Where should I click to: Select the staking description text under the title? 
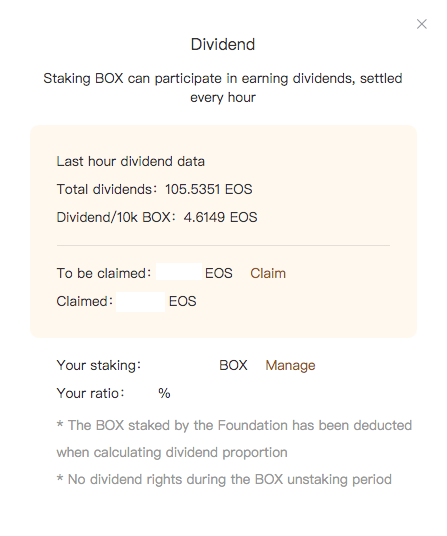pos(223,88)
